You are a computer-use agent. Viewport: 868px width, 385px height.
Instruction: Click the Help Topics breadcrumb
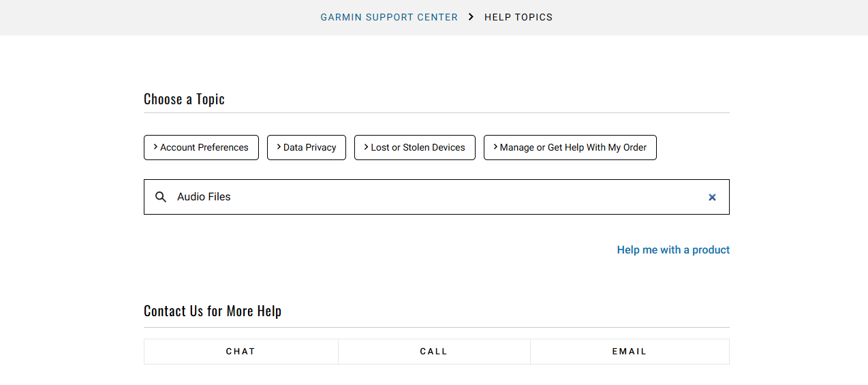tap(518, 17)
